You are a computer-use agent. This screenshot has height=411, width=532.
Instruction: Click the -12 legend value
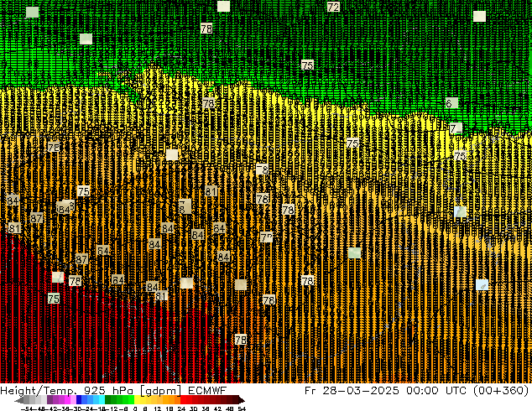tap(113, 408)
